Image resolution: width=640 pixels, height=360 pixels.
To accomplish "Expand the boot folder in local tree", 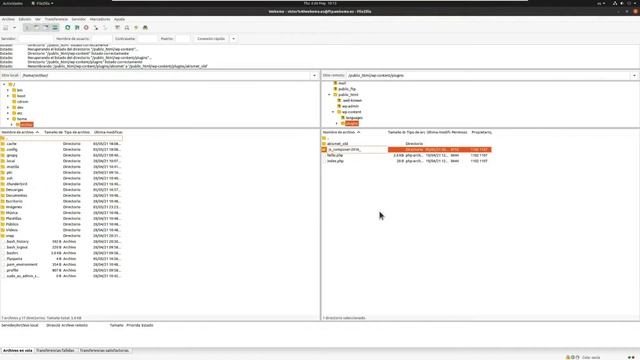I will 8,96.
